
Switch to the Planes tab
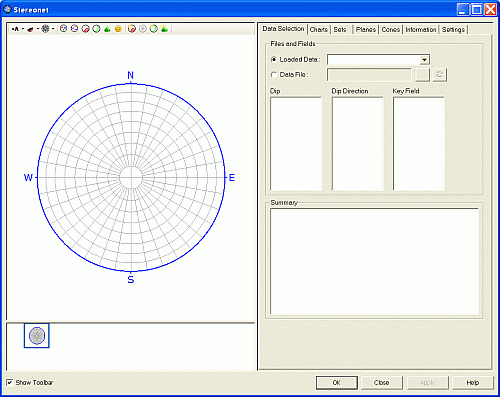[366, 30]
